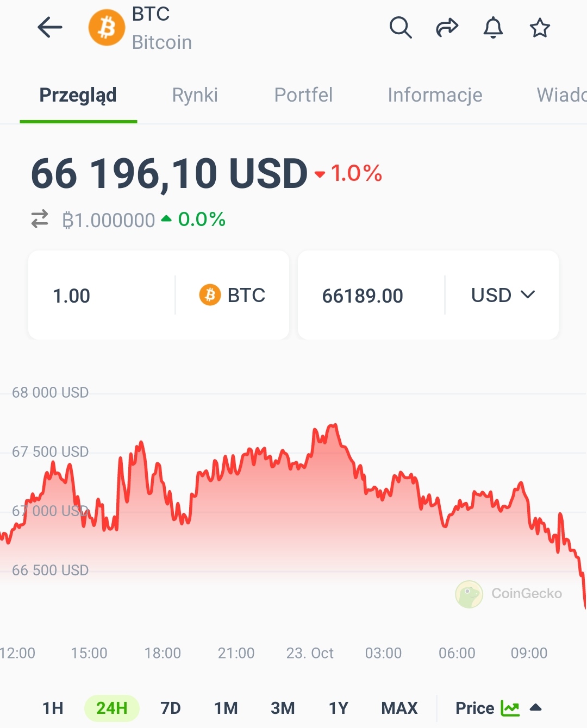Screen dimensions: 587x728
Task: Tap the orange Bitcoin logo
Action: 107,28
